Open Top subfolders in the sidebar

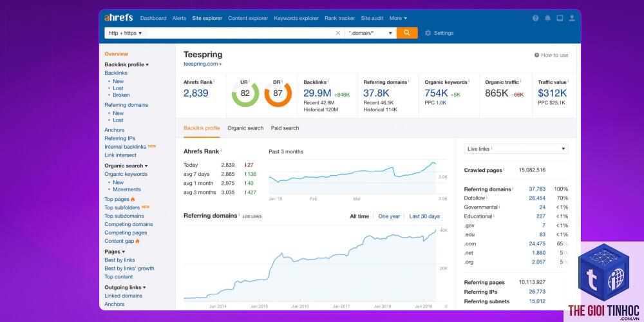click(122, 207)
